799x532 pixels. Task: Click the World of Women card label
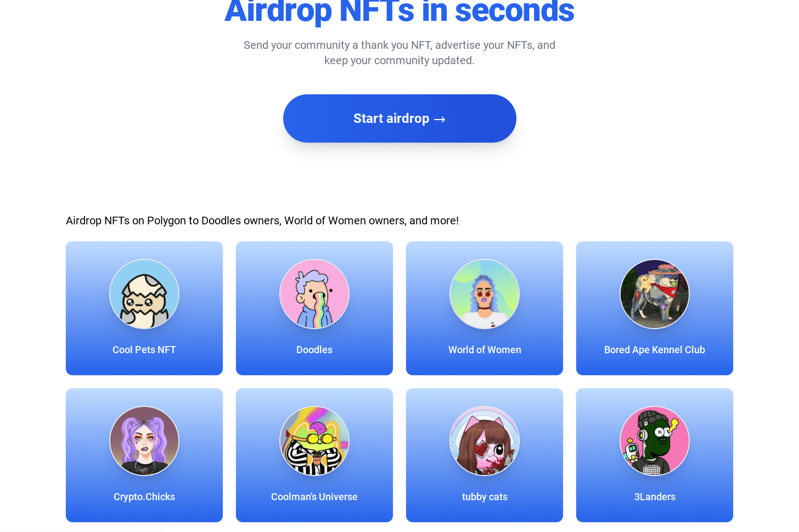(x=485, y=349)
